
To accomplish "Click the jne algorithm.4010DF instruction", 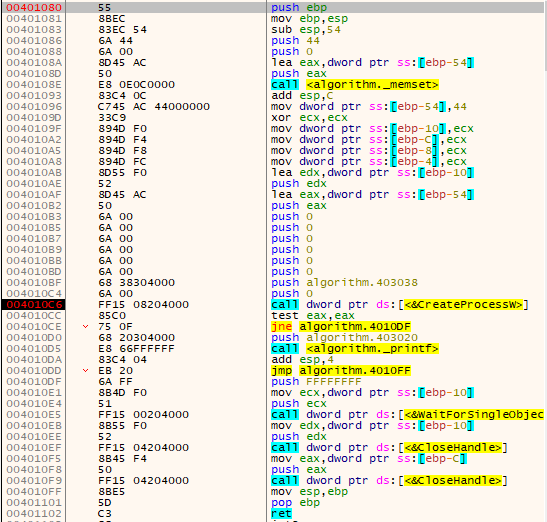I will [x=341, y=327].
